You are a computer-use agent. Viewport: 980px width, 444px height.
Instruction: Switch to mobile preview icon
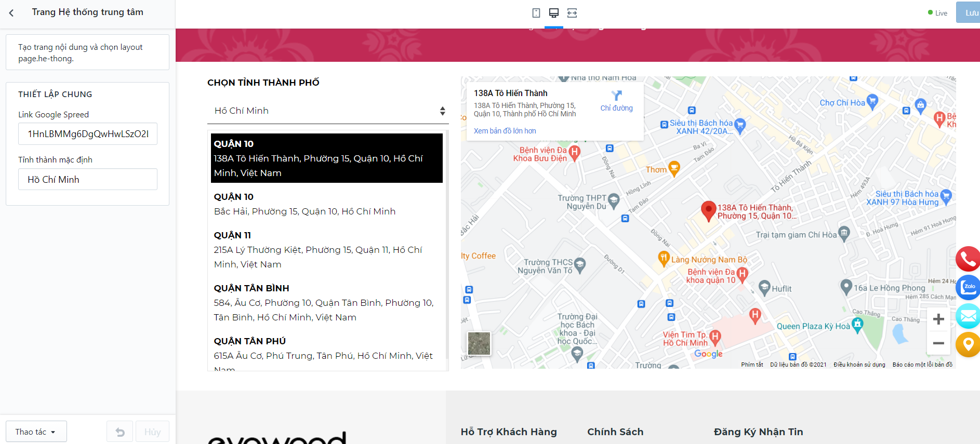tap(536, 13)
